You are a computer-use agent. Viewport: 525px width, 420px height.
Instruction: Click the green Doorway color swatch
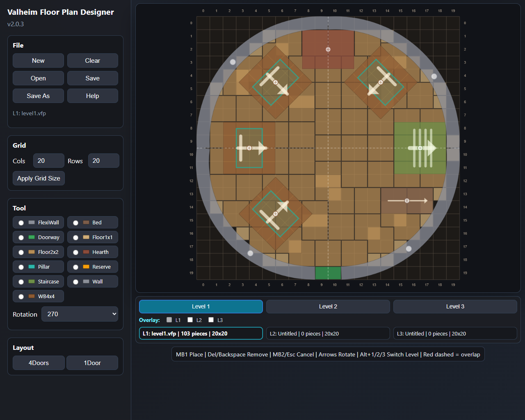click(32, 237)
